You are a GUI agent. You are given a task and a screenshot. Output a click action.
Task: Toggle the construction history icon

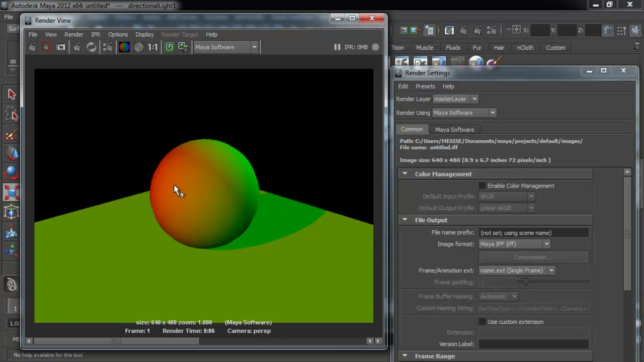pyautogui.click(x=429, y=30)
